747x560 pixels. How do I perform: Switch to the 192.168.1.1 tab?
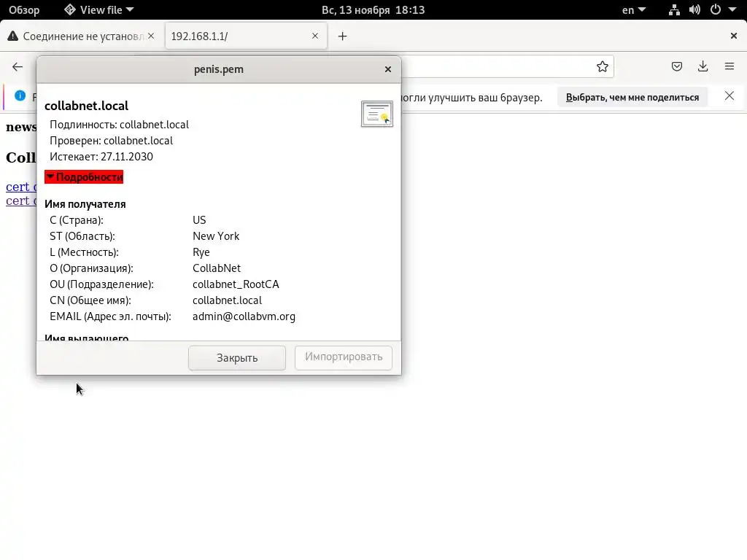coord(246,36)
